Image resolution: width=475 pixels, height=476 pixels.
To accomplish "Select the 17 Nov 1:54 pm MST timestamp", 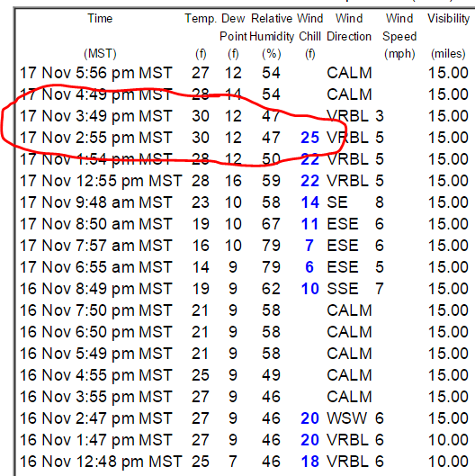I will pos(96,159).
